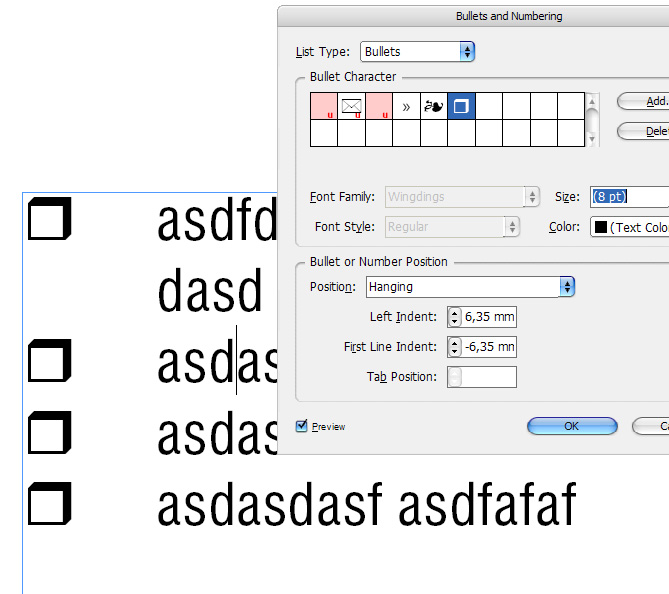Click the First Line Indent stepper arrows

455,347
